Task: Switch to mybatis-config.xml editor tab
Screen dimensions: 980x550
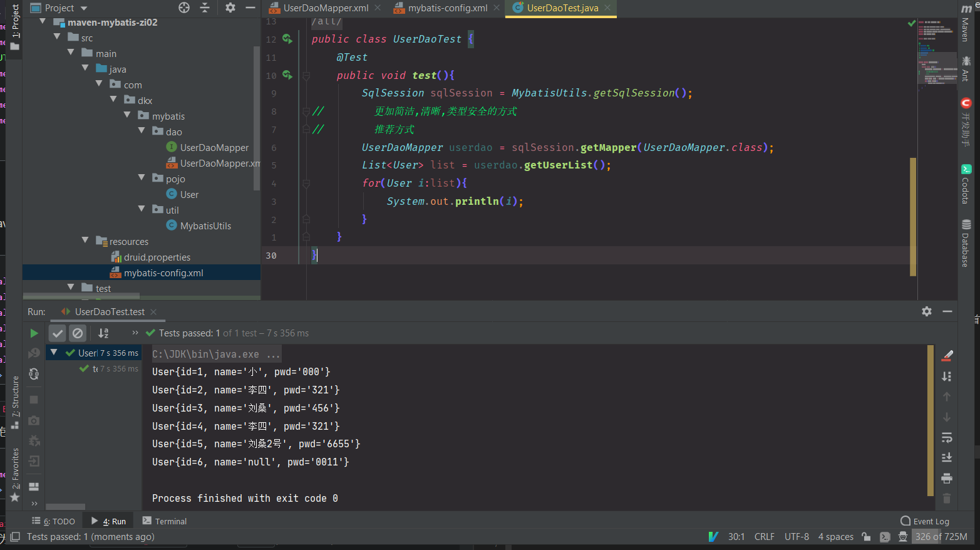Action: pyautogui.click(x=448, y=8)
